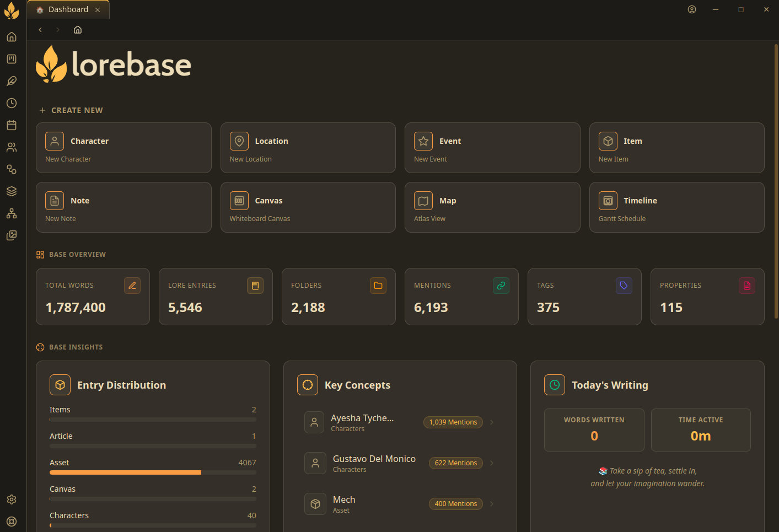
Task: Expand the Ayesha Tyche row chevron
Action: pos(492,422)
